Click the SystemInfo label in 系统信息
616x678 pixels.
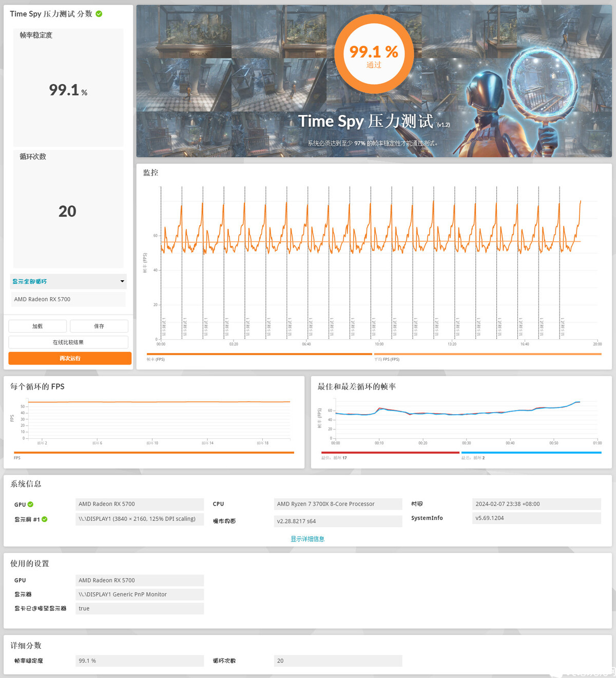[427, 518]
